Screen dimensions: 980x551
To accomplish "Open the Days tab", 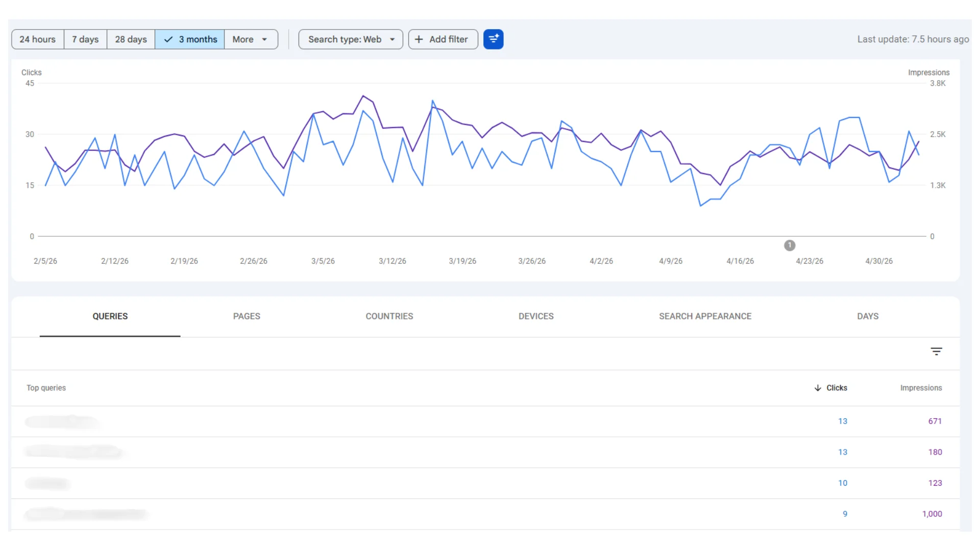I will pos(868,316).
